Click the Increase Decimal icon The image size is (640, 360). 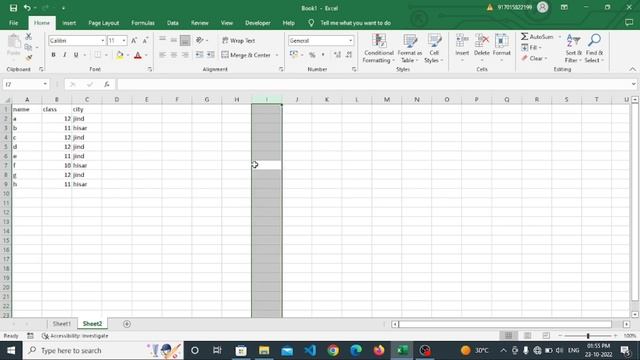[337, 55]
